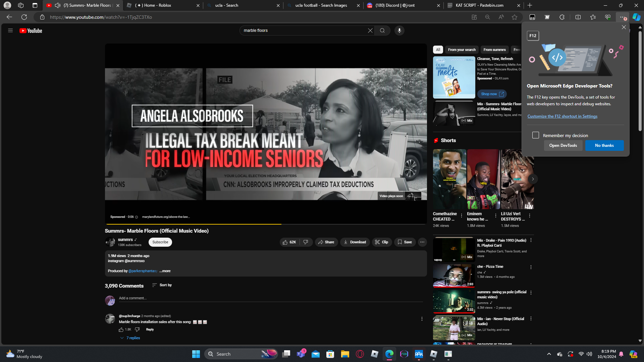Play the che - Pizza Time thumbnail
The height and width of the screenshot is (362, 644).
(454, 276)
